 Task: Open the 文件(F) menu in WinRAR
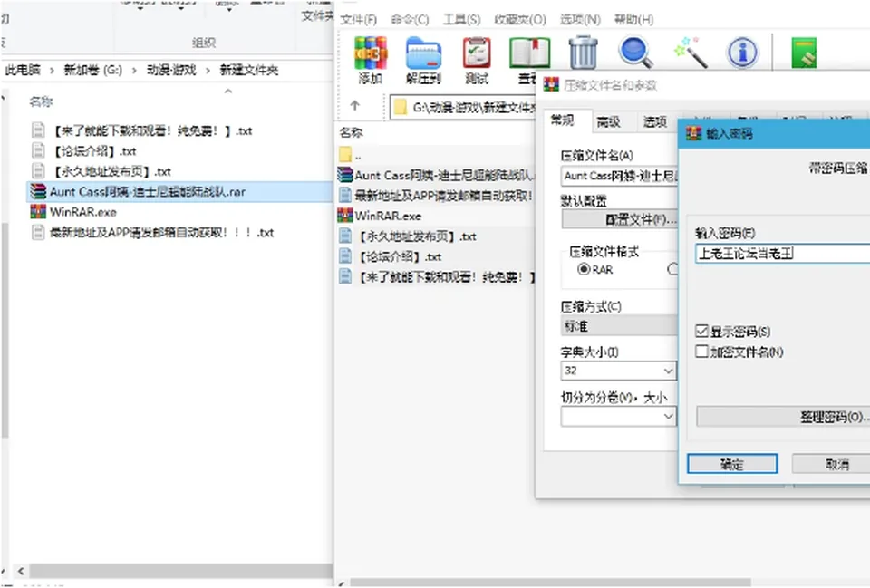(359, 19)
